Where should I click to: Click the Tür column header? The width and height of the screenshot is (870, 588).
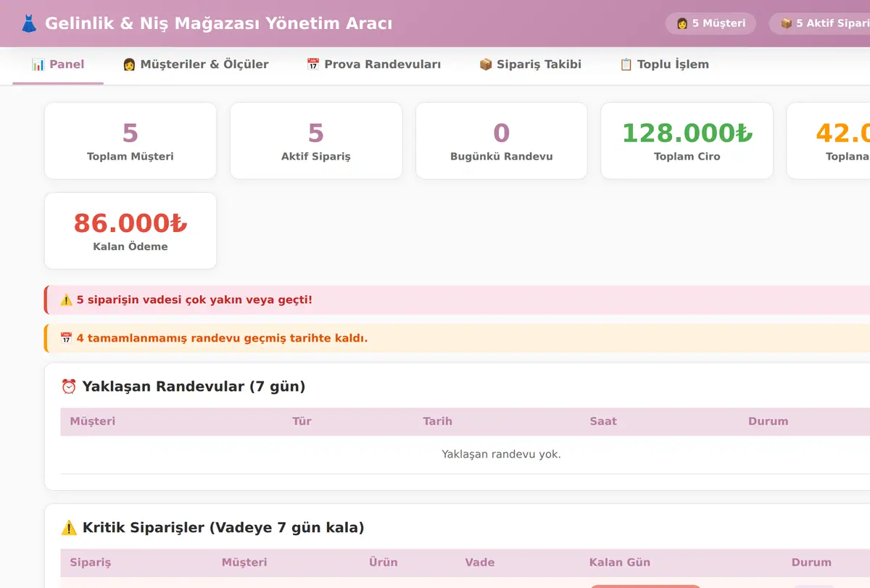pyautogui.click(x=302, y=421)
